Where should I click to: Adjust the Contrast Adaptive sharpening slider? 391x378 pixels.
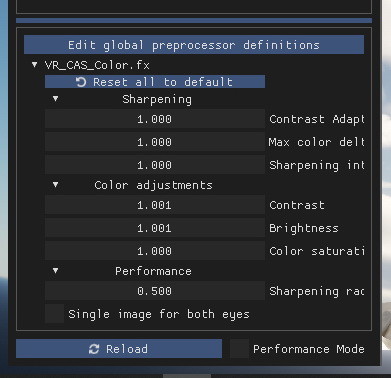click(x=155, y=119)
